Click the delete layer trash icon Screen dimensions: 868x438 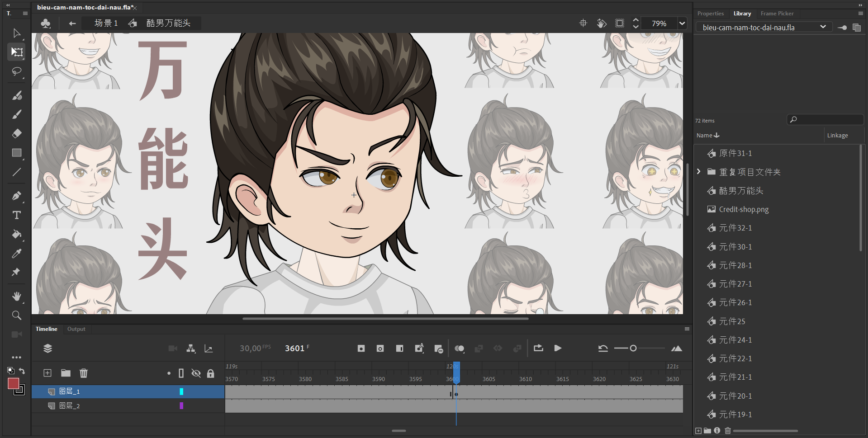click(84, 373)
